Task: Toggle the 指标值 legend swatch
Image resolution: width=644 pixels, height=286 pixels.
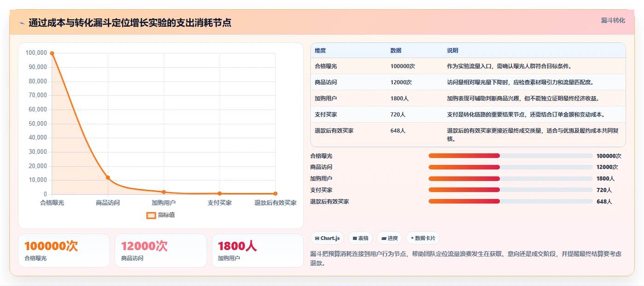Action: point(151,215)
